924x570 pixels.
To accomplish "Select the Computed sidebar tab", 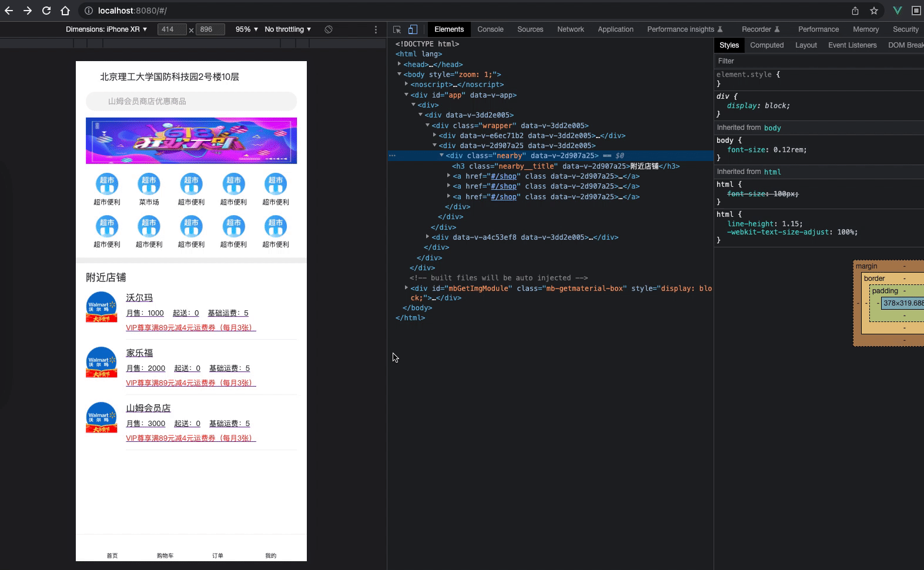I will [x=766, y=45].
